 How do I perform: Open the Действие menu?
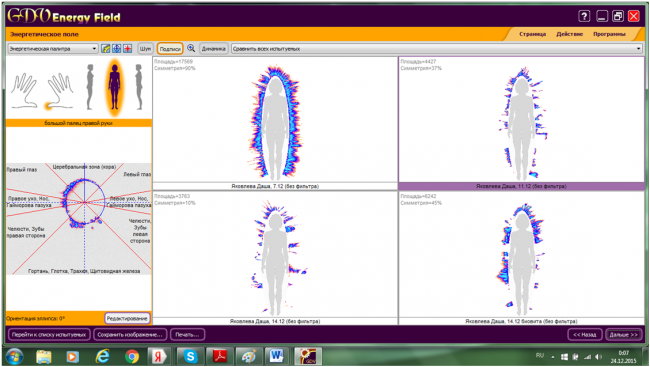[569, 34]
